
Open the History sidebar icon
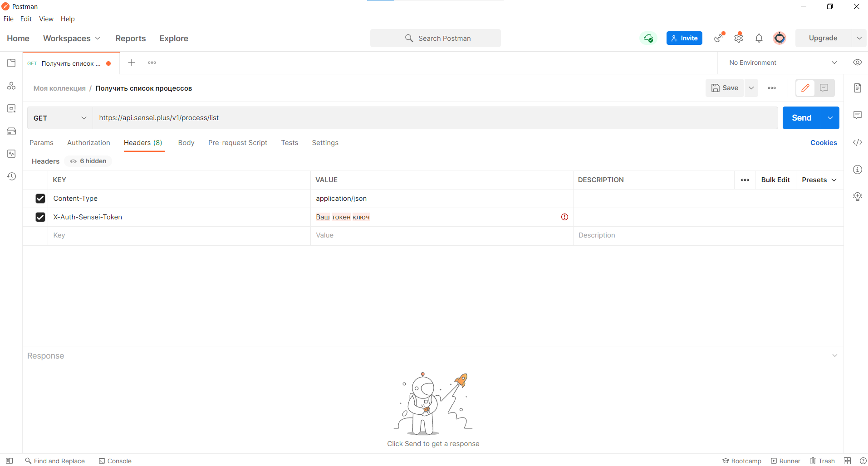(11, 176)
